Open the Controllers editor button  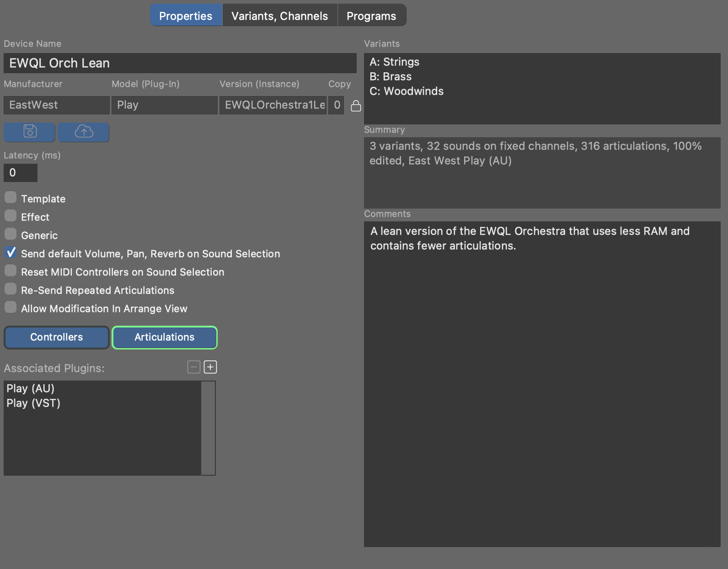(57, 337)
